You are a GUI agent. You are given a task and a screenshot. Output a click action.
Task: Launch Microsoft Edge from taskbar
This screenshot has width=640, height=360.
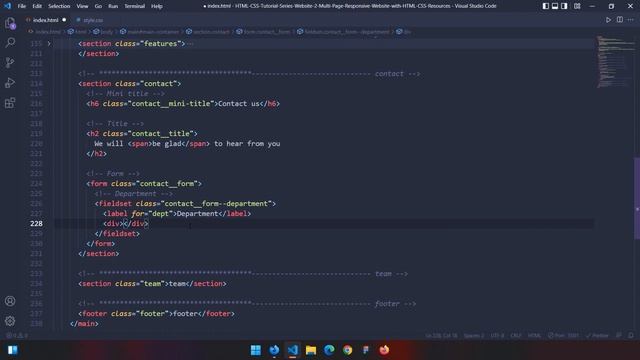(329, 350)
